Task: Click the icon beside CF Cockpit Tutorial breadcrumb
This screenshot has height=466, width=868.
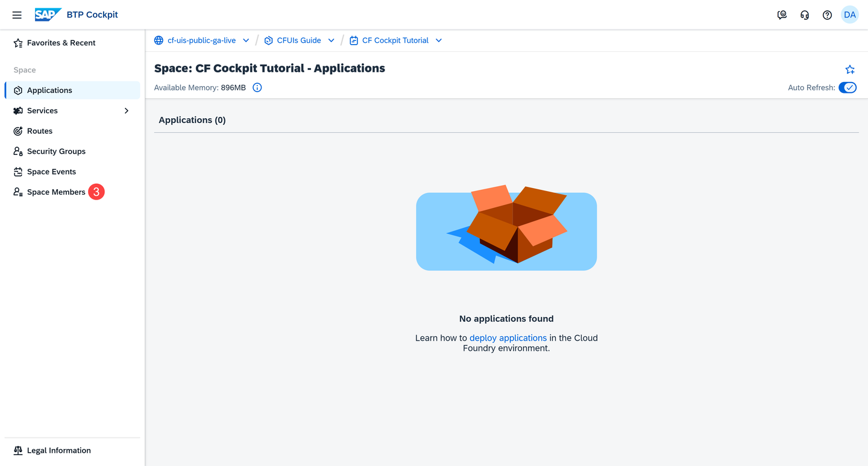Action: pos(354,40)
